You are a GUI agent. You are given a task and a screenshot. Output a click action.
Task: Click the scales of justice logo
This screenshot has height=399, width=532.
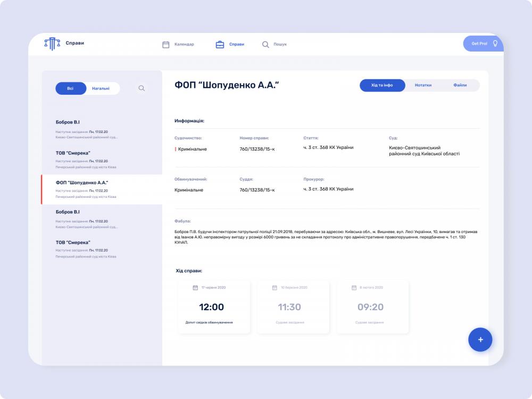coord(52,44)
